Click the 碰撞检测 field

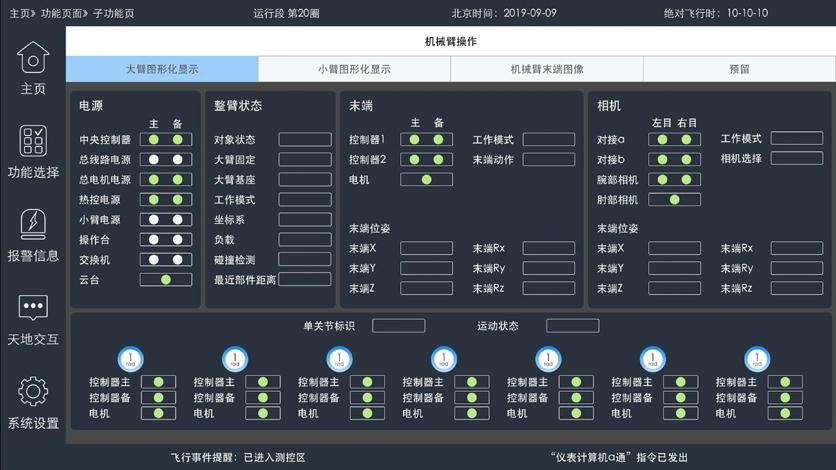coord(305,260)
